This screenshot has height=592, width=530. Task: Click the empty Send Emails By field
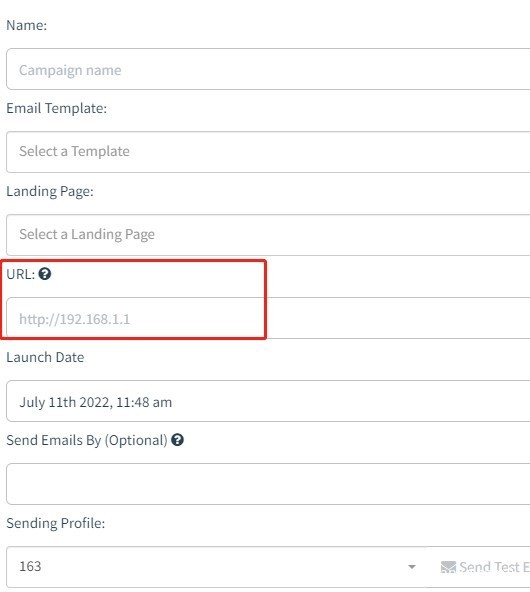[x=268, y=484]
